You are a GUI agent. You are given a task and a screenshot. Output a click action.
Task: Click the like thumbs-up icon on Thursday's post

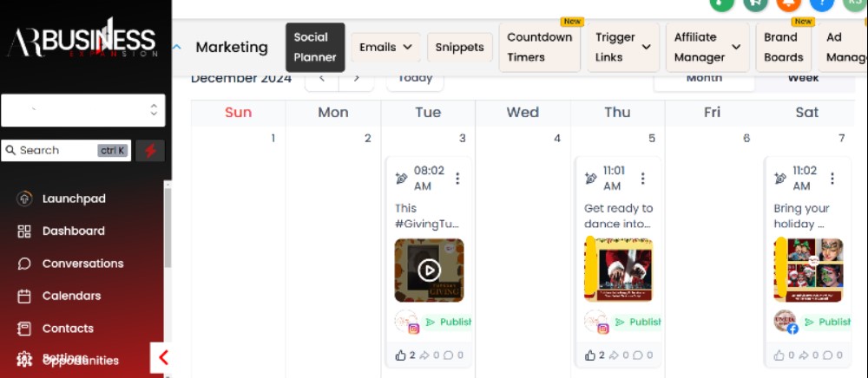tap(590, 355)
